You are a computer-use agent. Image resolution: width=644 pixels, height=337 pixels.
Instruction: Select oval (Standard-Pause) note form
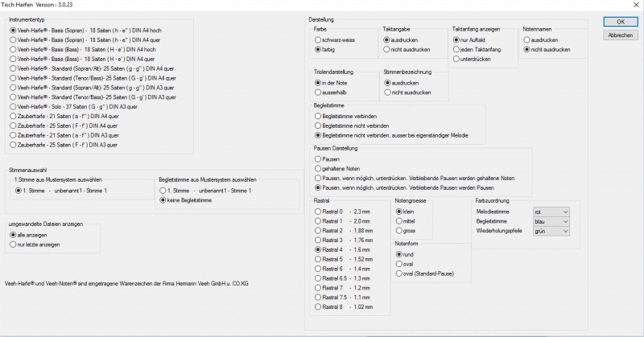(x=400, y=273)
